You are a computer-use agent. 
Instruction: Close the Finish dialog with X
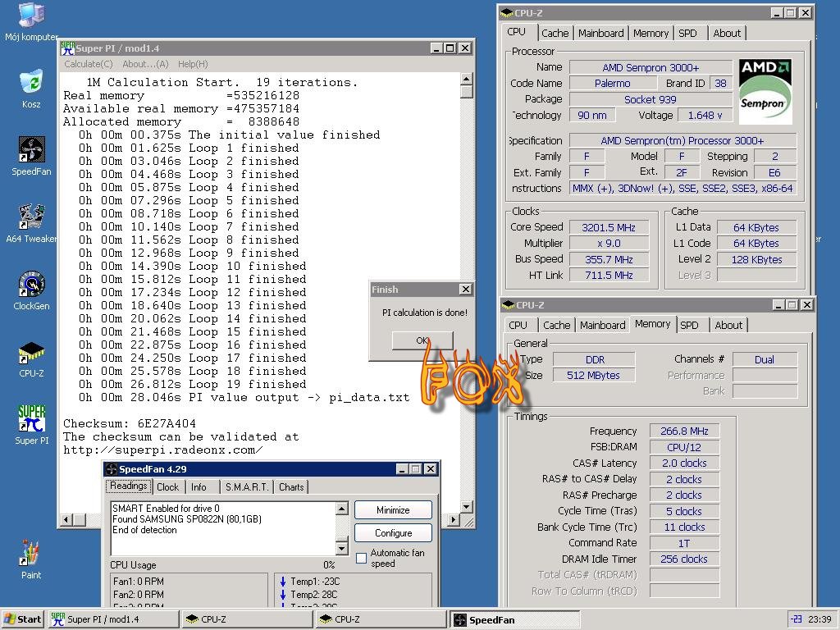[466, 290]
